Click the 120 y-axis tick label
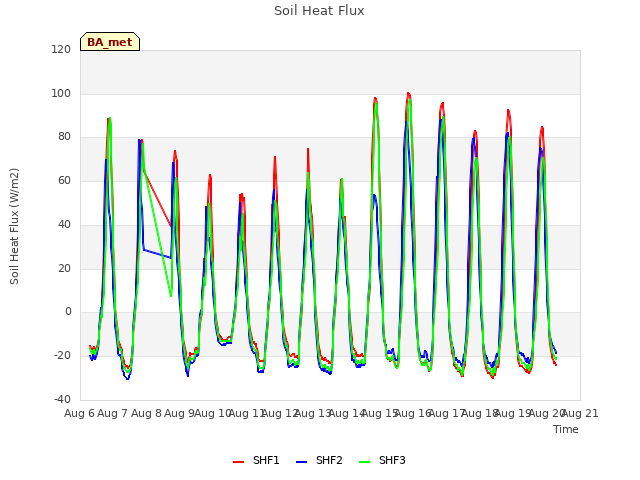The height and width of the screenshot is (480, 640). (x=61, y=49)
